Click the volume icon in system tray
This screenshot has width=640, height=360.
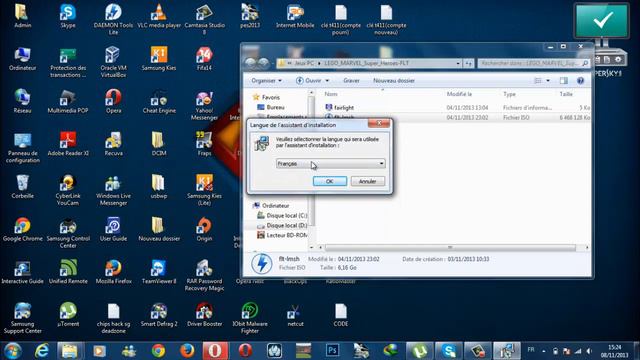[x=589, y=351]
